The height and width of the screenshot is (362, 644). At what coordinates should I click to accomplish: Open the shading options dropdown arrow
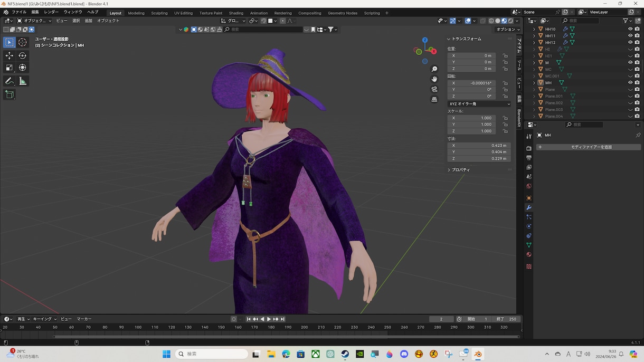click(516, 21)
